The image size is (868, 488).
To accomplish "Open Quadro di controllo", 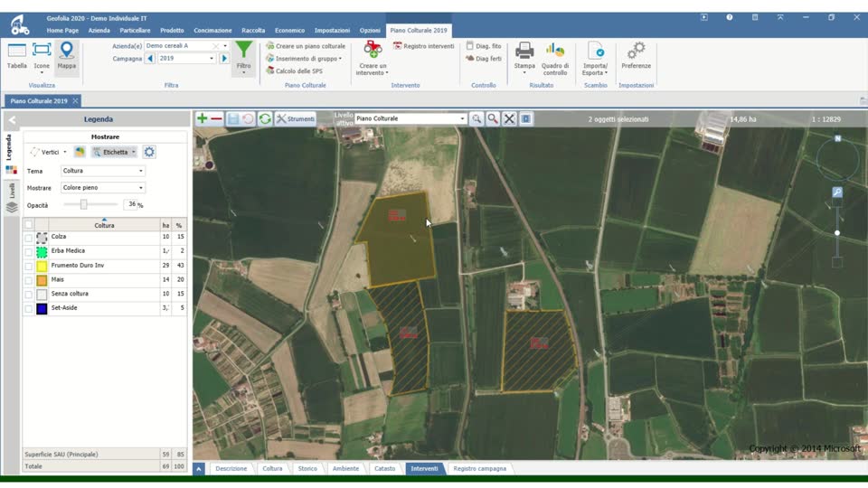I will coord(554,58).
